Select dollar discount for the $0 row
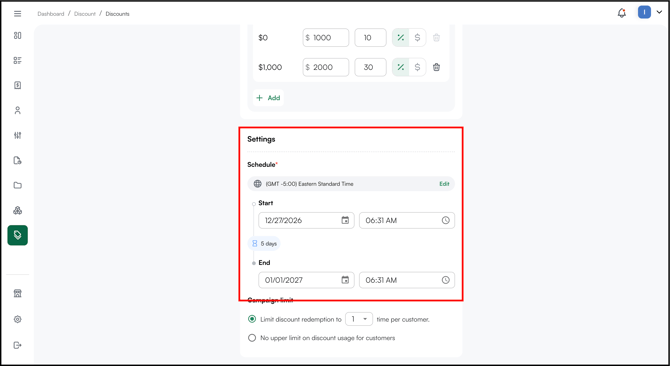This screenshot has height=366, width=670. point(417,38)
